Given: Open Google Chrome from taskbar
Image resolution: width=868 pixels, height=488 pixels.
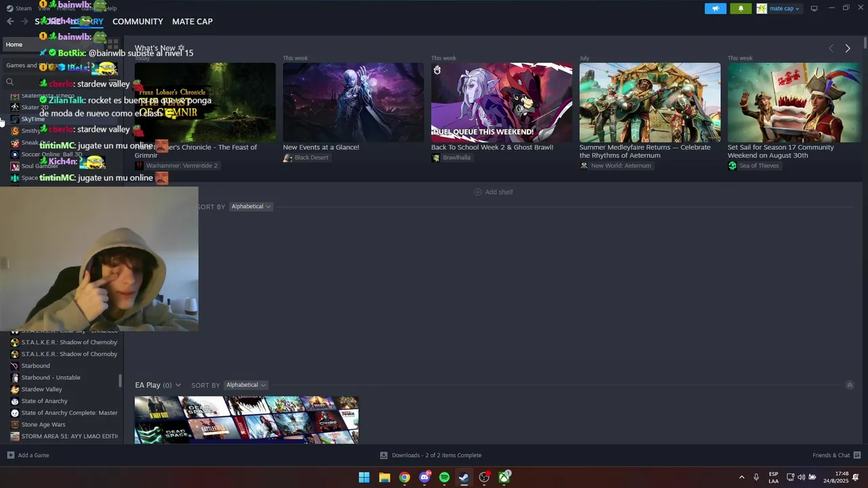Looking at the screenshot, I should [x=404, y=477].
